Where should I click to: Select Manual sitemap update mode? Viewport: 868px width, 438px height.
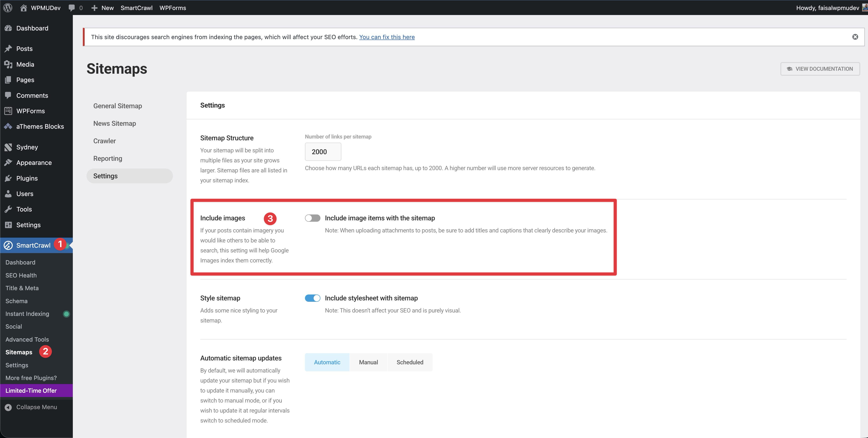[x=368, y=362]
